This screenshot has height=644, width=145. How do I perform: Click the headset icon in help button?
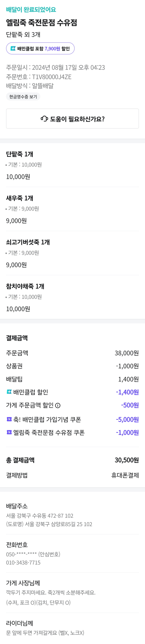(x=44, y=118)
